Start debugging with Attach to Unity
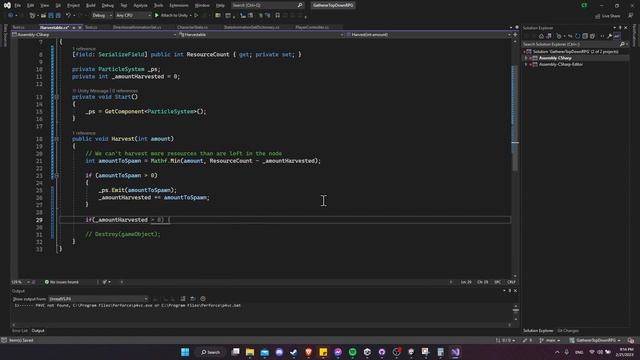The height and width of the screenshot is (360, 640). click(x=171, y=16)
